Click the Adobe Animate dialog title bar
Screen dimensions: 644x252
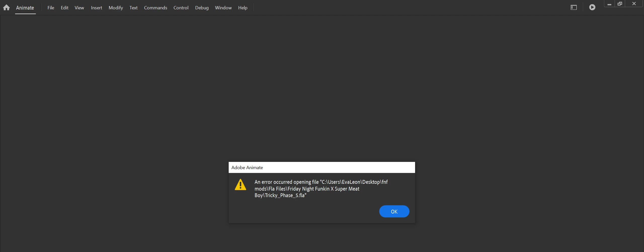(x=322, y=167)
